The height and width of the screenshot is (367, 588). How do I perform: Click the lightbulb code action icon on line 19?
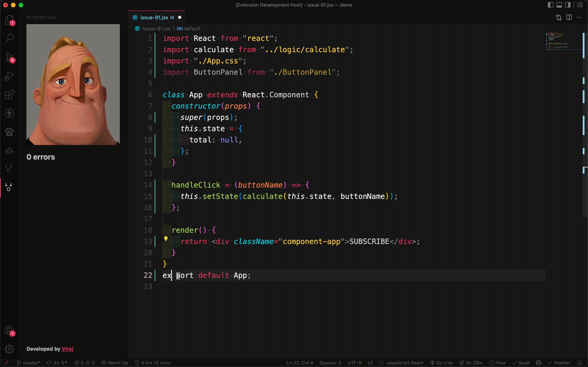(x=166, y=239)
